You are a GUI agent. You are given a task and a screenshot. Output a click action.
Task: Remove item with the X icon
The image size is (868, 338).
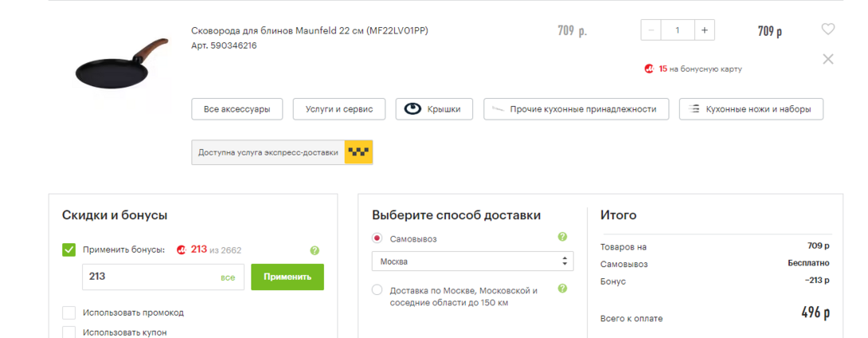click(828, 59)
